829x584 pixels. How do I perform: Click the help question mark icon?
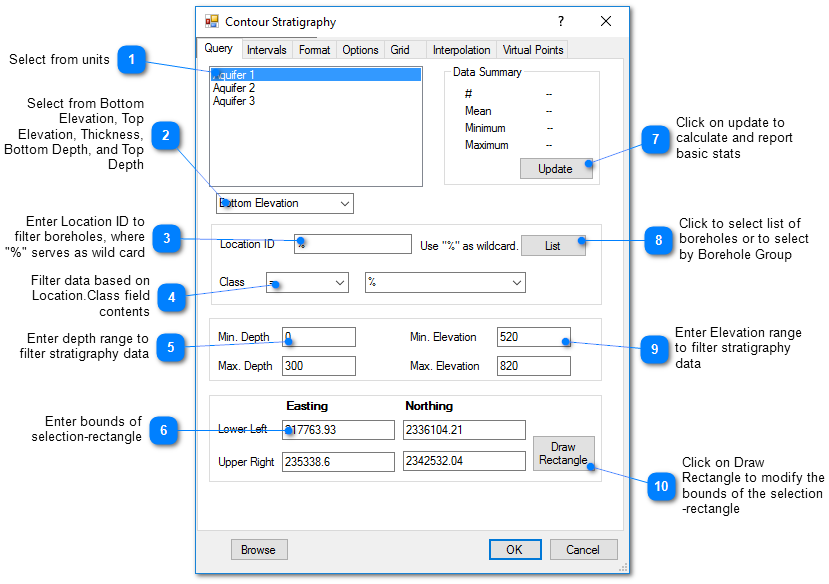[560, 21]
